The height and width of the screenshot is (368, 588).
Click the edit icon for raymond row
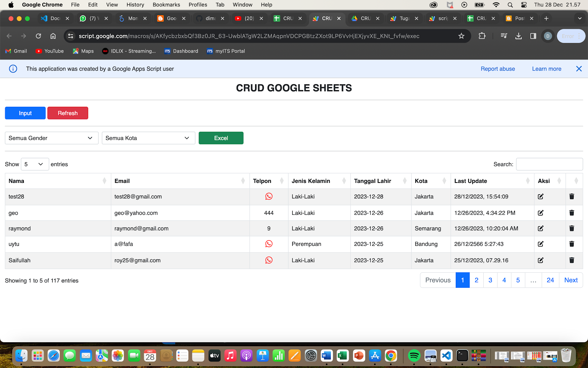pyautogui.click(x=541, y=229)
